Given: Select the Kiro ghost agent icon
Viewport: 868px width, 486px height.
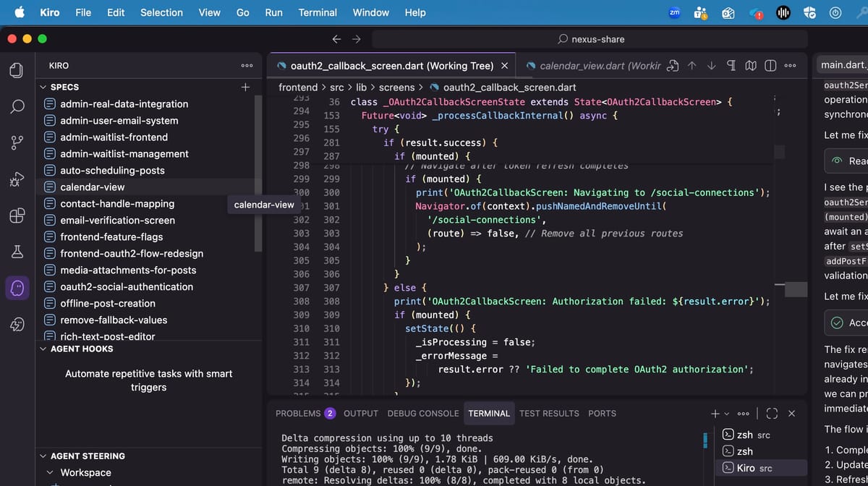Looking at the screenshot, I should click(x=17, y=288).
